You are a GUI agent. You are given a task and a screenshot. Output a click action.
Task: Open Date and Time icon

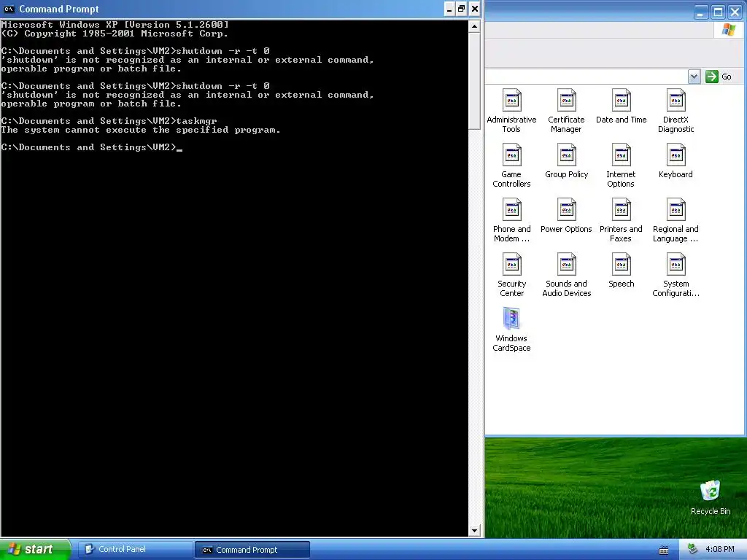click(x=622, y=106)
